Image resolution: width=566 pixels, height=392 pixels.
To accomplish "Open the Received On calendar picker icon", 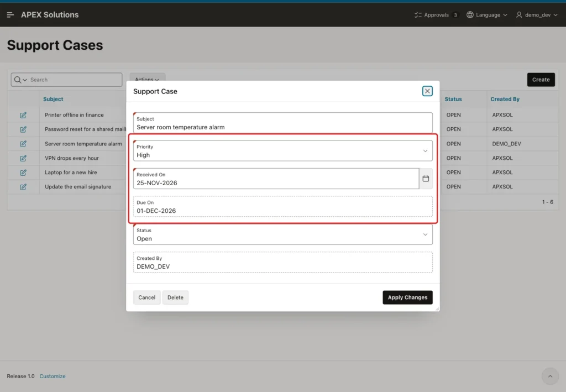I will pos(426,179).
